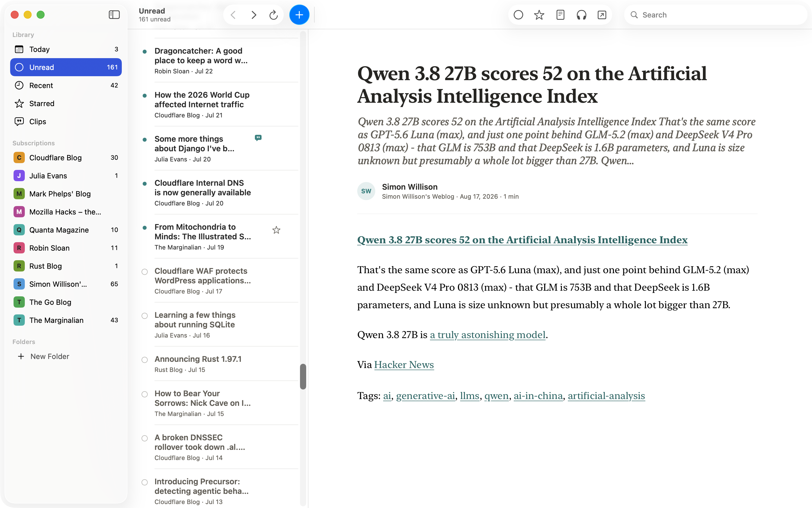Open article in browser arrow icon
812x508 pixels.
tap(602, 15)
